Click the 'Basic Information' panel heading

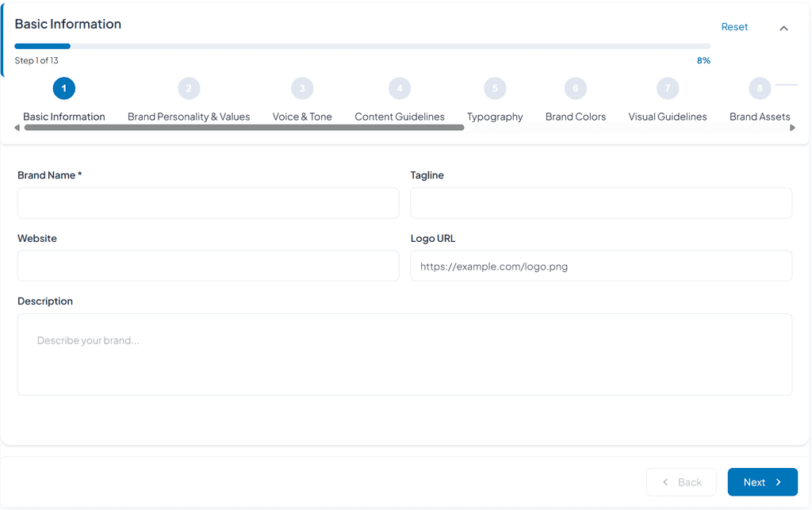(x=68, y=25)
